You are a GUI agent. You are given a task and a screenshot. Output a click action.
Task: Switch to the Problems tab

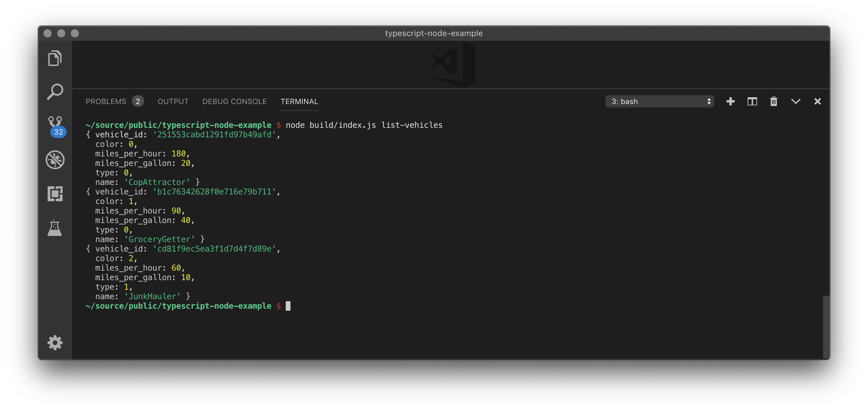click(106, 101)
